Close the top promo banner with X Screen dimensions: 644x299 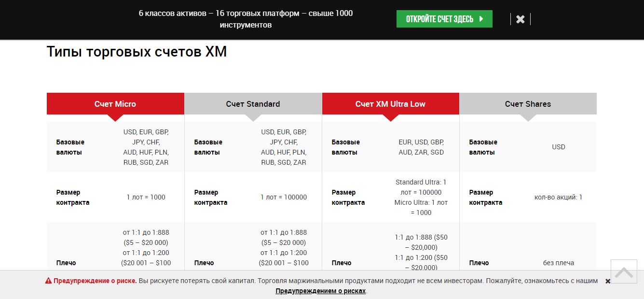click(x=520, y=19)
